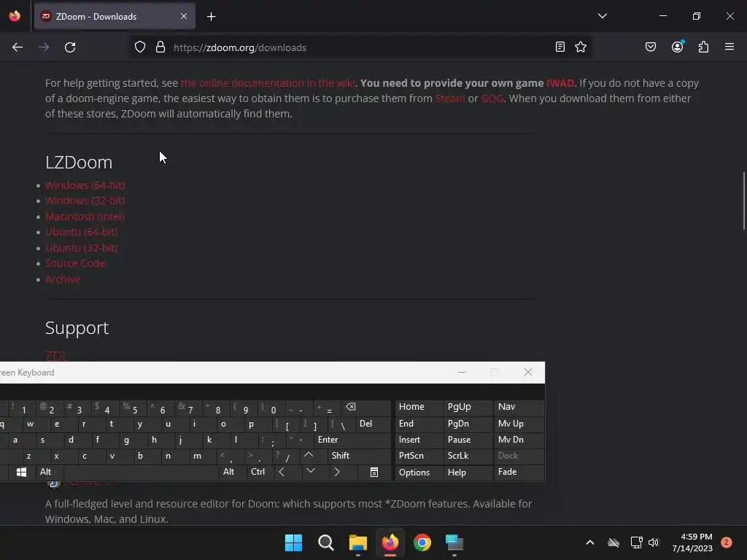Open a new tab with the plus button
747x560 pixels.
point(211,17)
